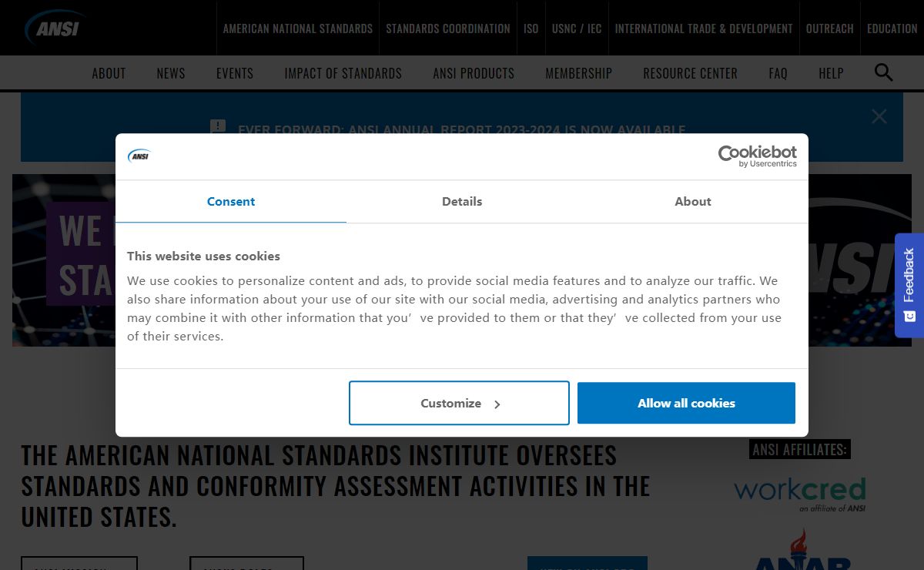924x570 pixels.
Task: Open the Resource Center
Action: (691, 73)
